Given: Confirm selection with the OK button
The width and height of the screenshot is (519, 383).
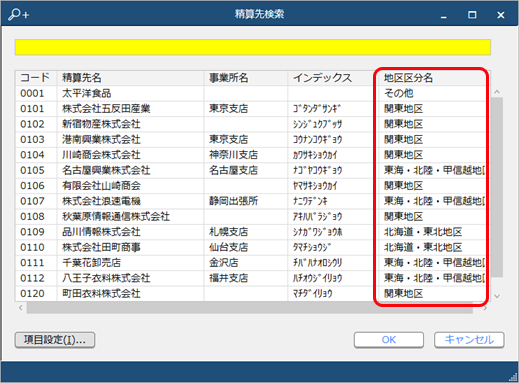Looking at the screenshot, I should click(x=389, y=340).
